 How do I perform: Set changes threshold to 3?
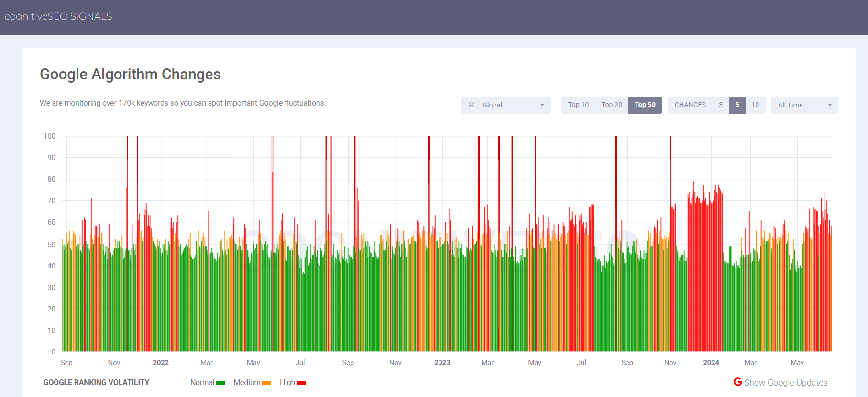click(x=721, y=105)
